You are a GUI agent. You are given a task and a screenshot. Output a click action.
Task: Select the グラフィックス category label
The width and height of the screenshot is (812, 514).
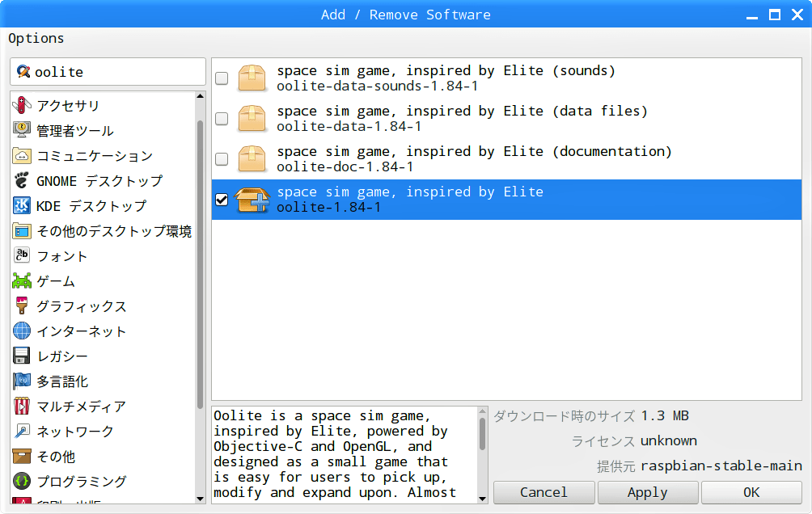pyautogui.click(x=82, y=306)
